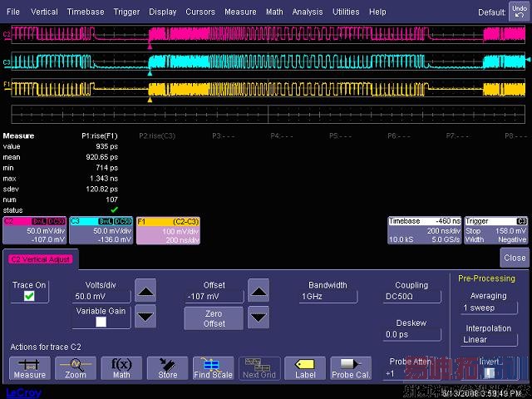Enable the Variable Gain checkbox
The height and width of the screenshot is (399, 532).
point(101,322)
